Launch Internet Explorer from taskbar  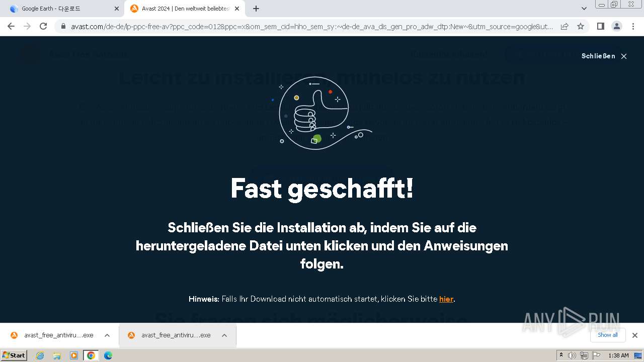pyautogui.click(x=40, y=355)
